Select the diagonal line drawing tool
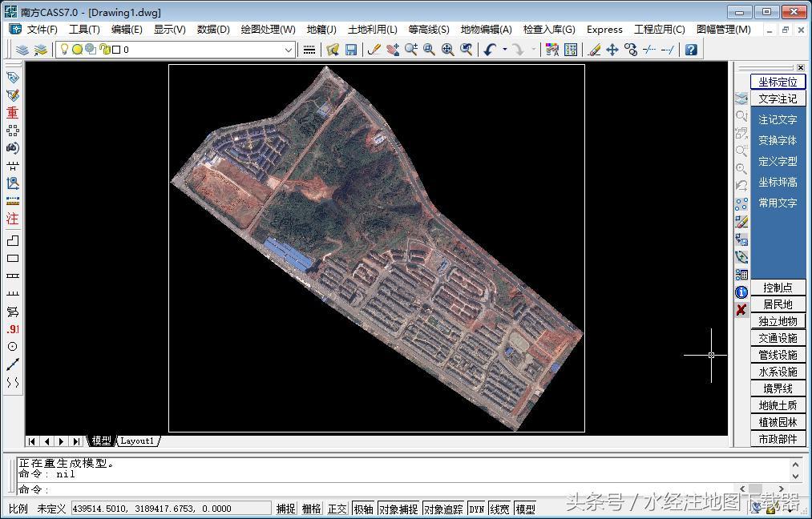 click(x=13, y=364)
